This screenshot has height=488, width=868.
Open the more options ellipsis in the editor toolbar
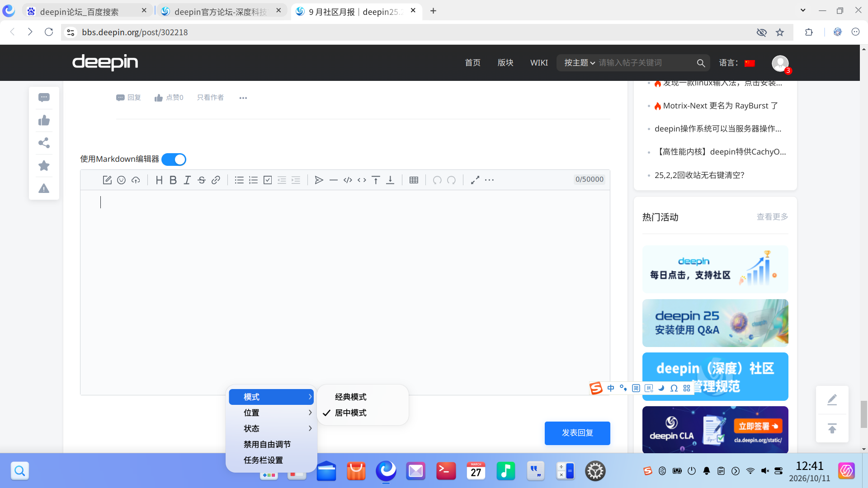tap(490, 180)
